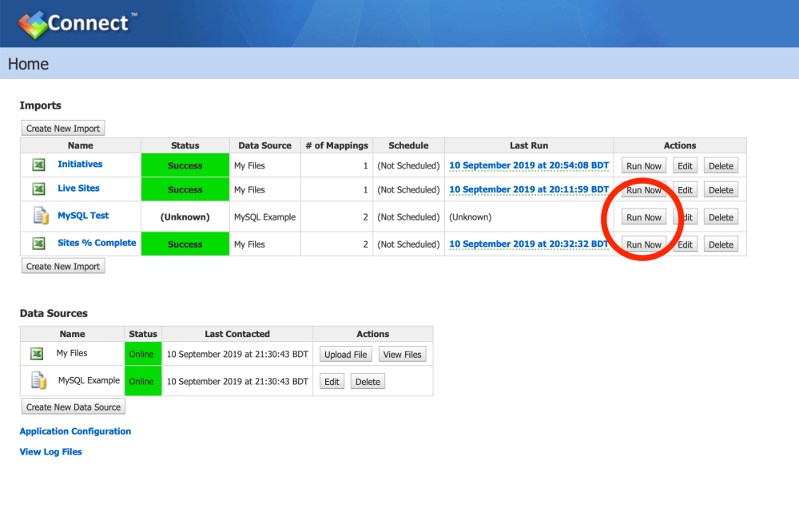Screen dimensions: 799x532
Task: Click the (Unknown) status of MySQL Test
Action: coord(185,217)
